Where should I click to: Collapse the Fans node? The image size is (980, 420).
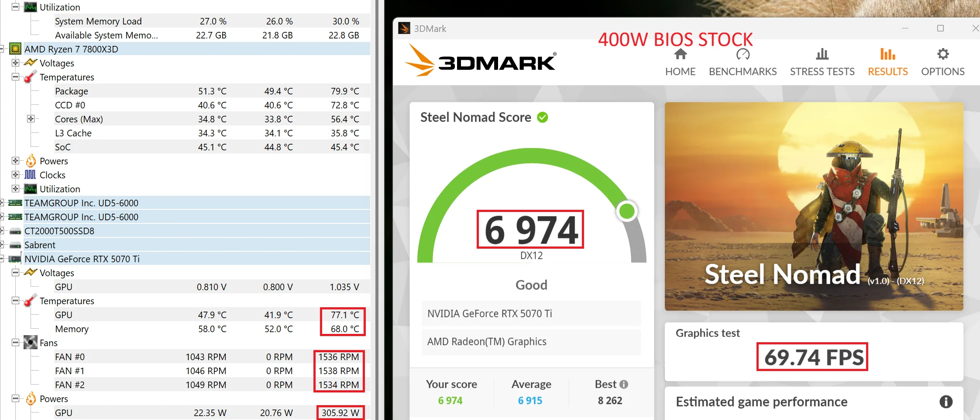[x=15, y=343]
